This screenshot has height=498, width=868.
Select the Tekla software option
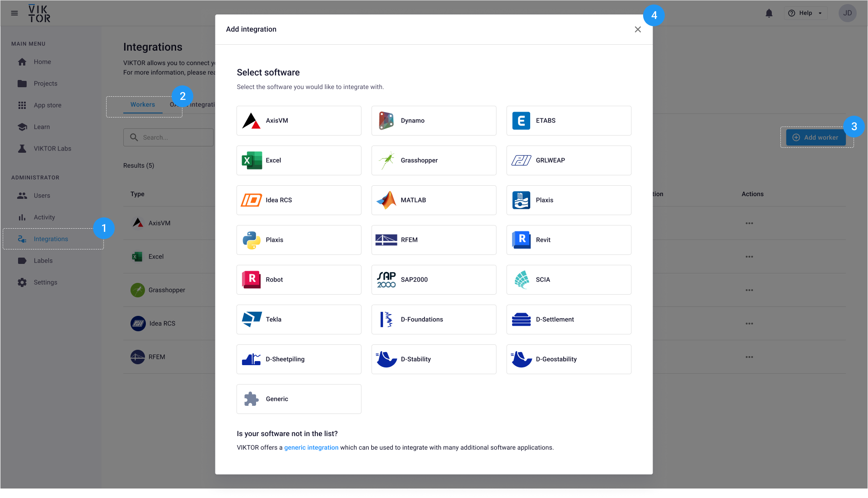299,319
